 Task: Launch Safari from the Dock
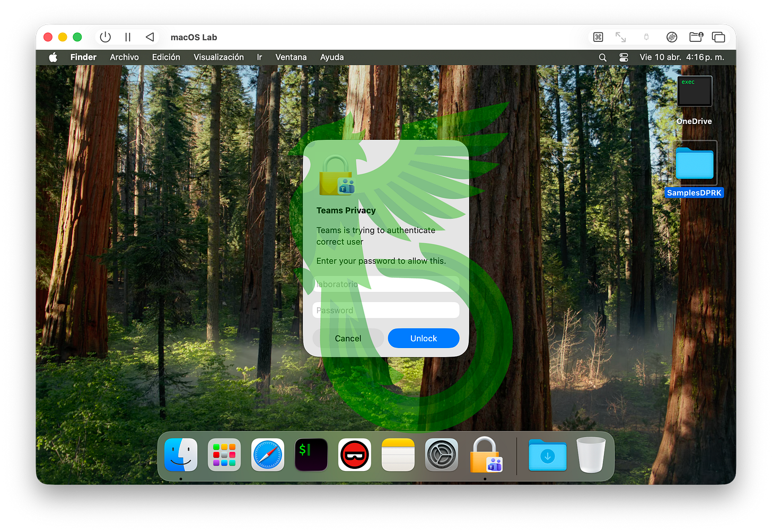pos(268,455)
